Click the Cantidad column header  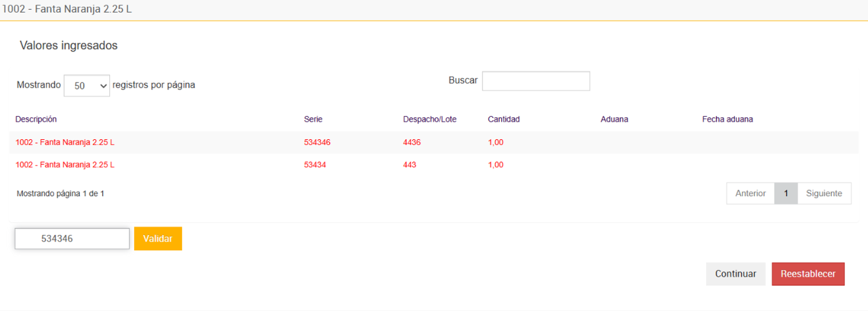[x=504, y=119]
